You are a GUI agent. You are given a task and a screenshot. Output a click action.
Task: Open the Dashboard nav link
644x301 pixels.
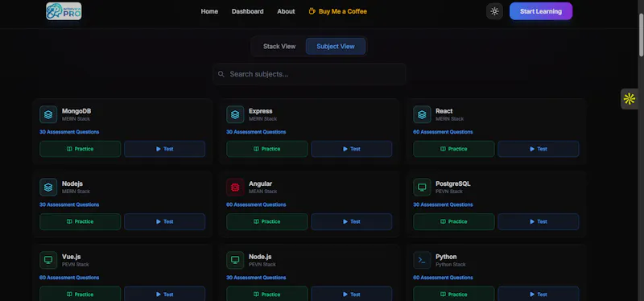pyautogui.click(x=248, y=11)
